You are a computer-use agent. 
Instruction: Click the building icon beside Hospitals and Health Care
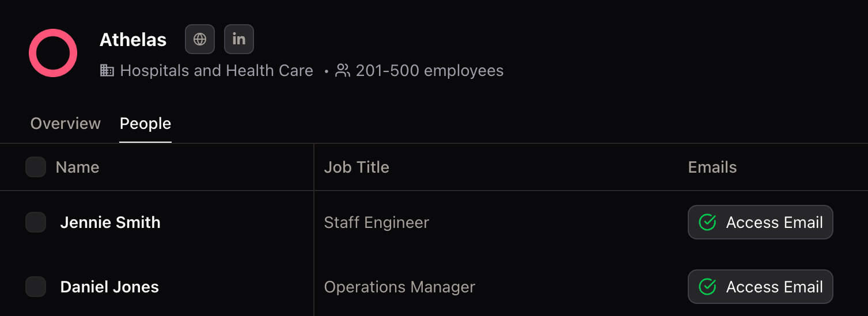107,71
